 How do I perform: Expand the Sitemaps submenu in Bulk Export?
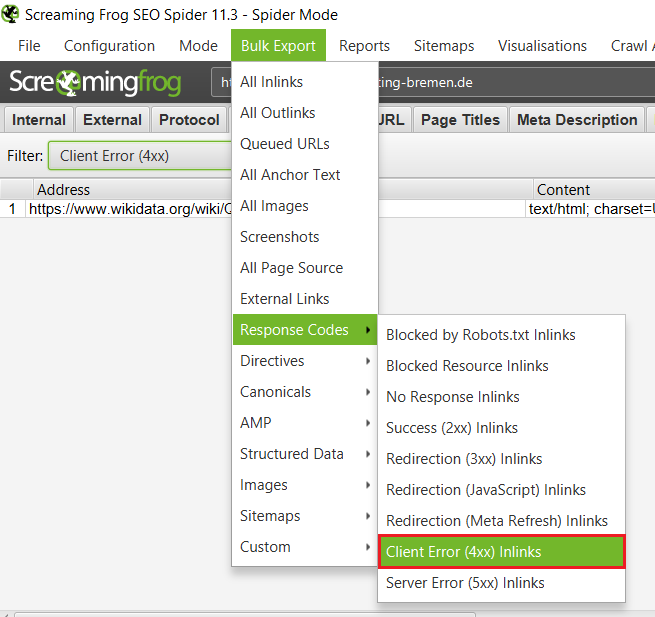point(305,516)
